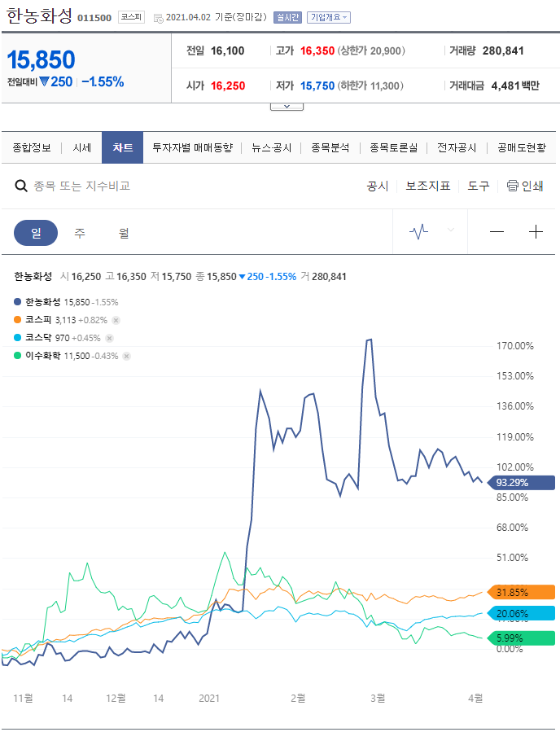Click the 이수화학 legend label
The width and height of the screenshot is (560, 732).
[x=43, y=356]
